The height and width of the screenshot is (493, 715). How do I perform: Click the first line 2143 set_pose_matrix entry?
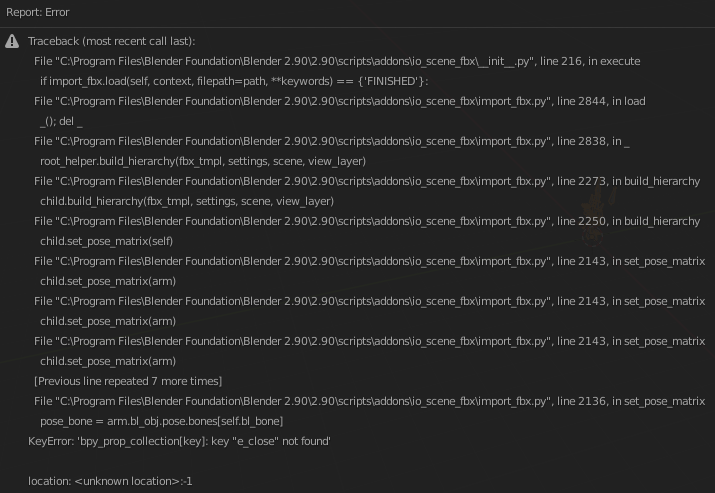coord(370,262)
